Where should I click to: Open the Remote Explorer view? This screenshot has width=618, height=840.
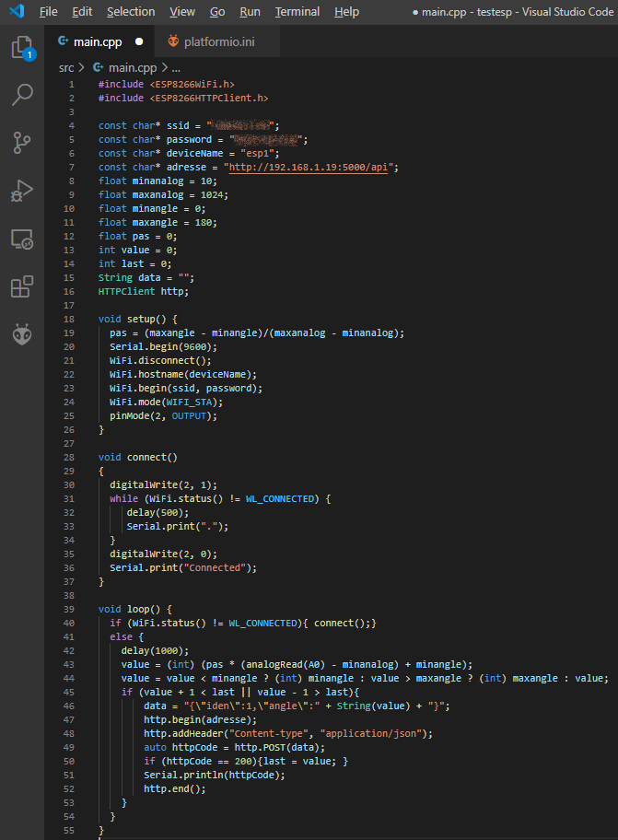[22, 239]
